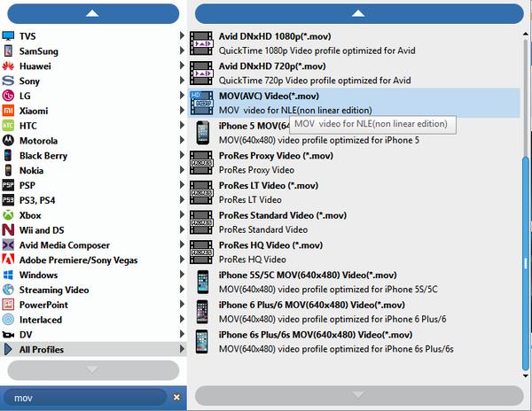Click the Xbox icon in category list
Viewport: 532px width, 411px height.
click(x=9, y=215)
